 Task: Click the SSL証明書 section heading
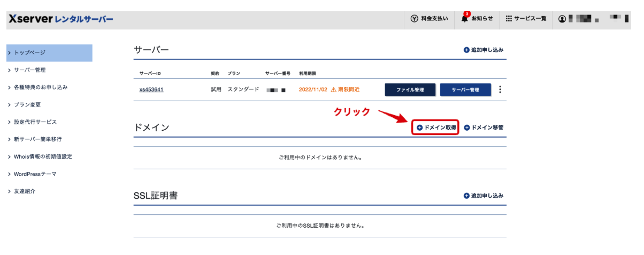pyautogui.click(x=156, y=196)
